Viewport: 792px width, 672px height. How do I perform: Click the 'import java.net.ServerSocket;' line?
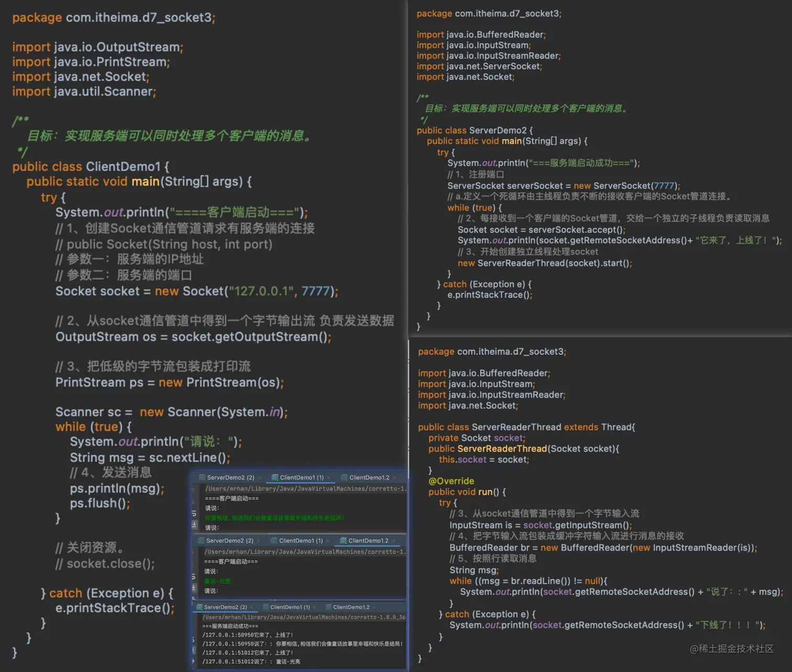coord(479,67)
